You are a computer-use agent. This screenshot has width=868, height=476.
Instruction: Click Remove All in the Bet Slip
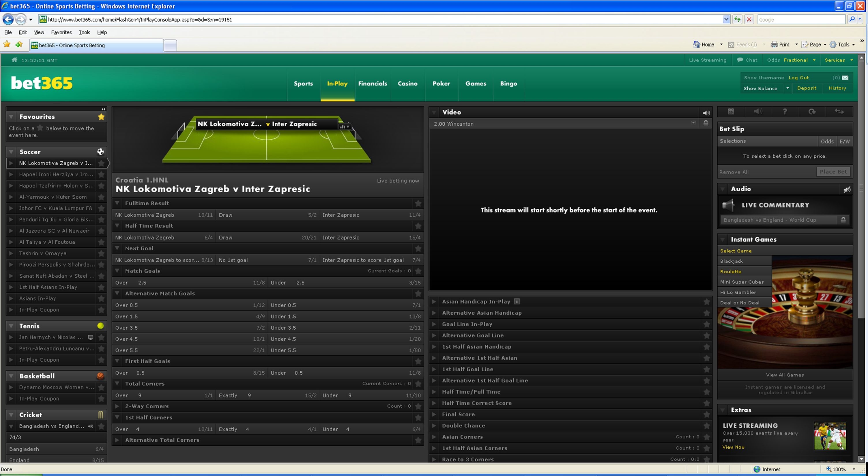tap(734, 172)
